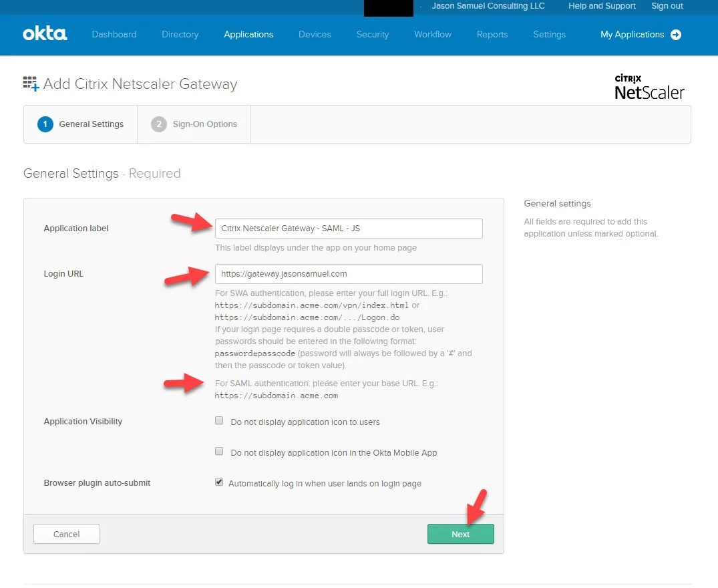Click step 2 circle for Sign-On Options
The height and width of the screenshot is (588, 718).
point(158,124)
